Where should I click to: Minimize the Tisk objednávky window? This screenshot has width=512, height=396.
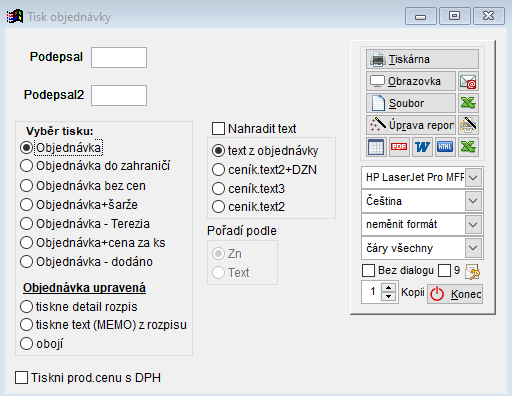pyautogui.click(x=421, y=16)
